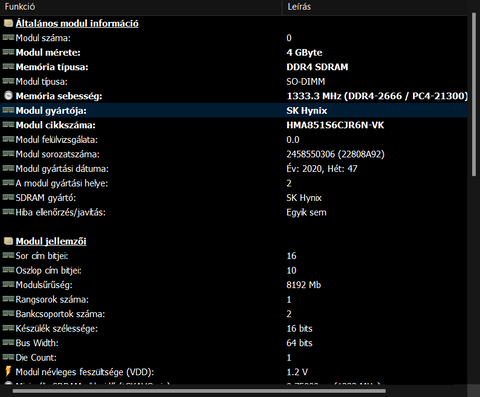Click the memory chip icon next to Rangsorok száma
Screen dimensions: 480x397
coord(8,299)
